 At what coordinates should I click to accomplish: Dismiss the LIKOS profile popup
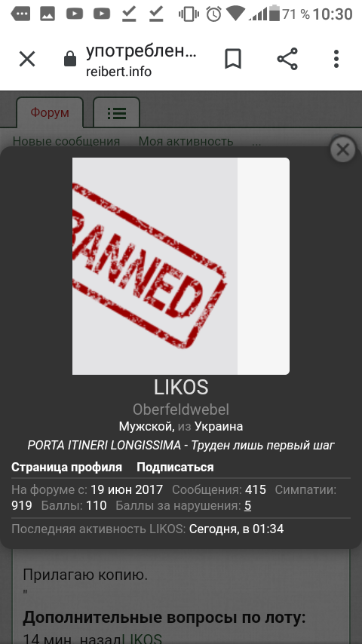click(342, 149)
